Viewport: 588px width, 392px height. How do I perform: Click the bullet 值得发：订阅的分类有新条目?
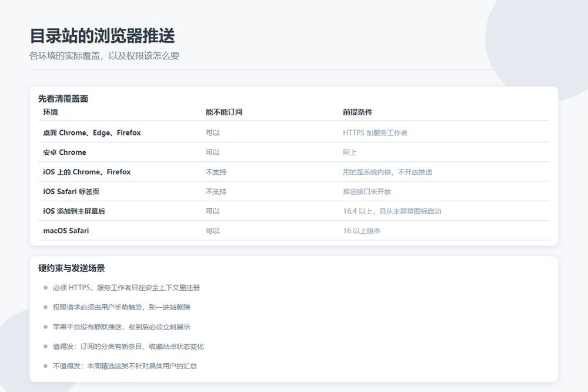(128, 346)
